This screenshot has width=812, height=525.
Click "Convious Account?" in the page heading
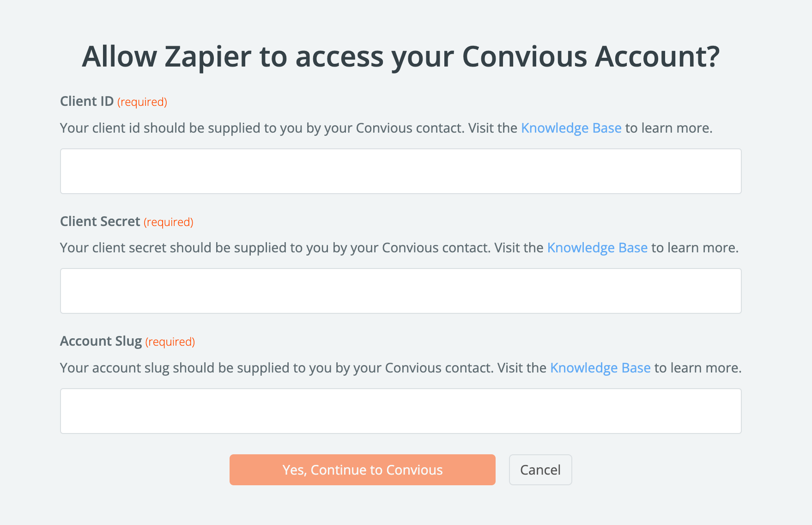pos(590,56)
